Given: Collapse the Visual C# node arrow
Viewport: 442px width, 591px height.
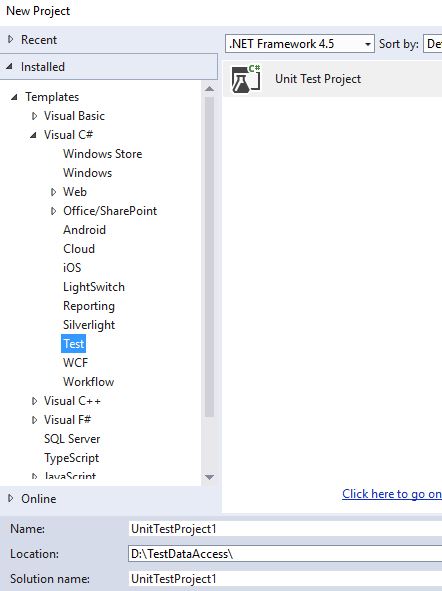Looking at the screenshot, I should point(34,135).
